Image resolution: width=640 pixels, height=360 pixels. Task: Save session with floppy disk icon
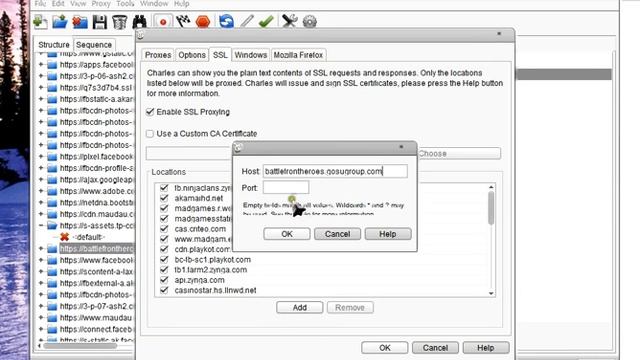coord(100,21)
